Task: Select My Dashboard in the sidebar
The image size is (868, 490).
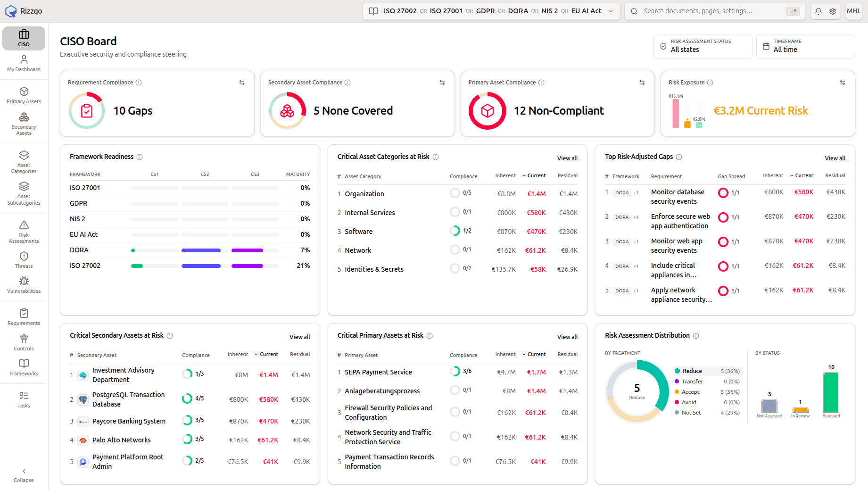Action: click(x=24, y=63)
